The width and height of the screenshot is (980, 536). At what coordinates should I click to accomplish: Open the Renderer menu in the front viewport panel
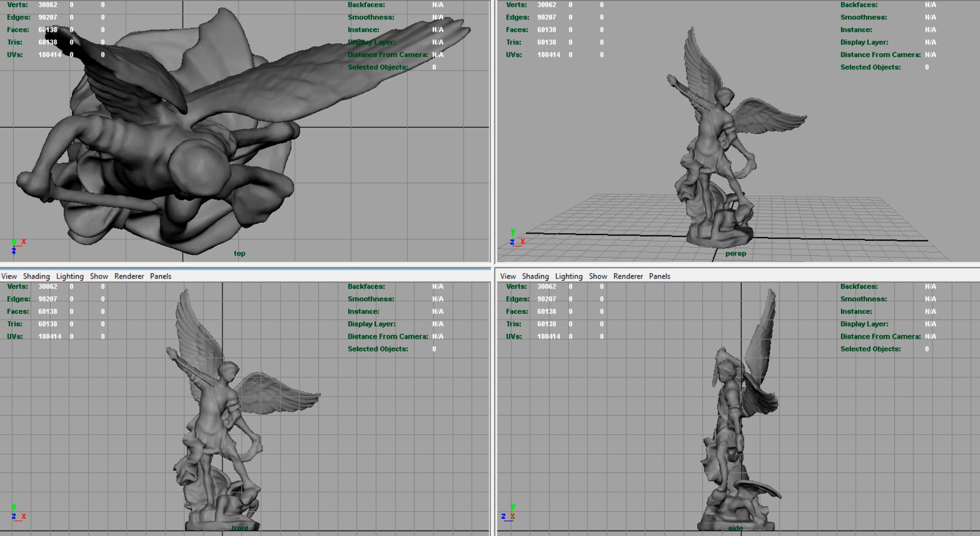(129, 276)
